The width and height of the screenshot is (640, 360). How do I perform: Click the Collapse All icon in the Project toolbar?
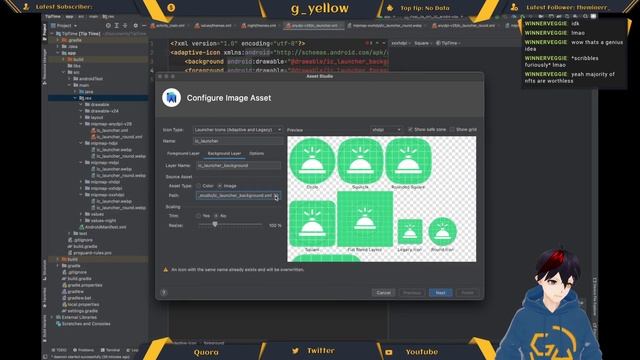coord(125,25)
